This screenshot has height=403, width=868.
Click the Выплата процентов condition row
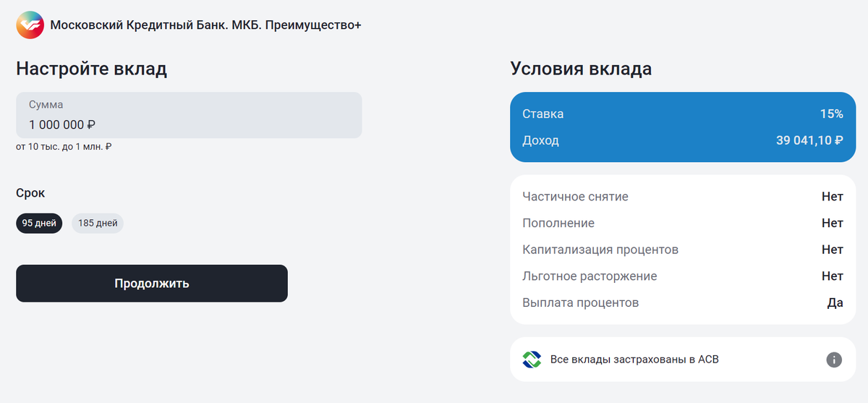(682, 303)
